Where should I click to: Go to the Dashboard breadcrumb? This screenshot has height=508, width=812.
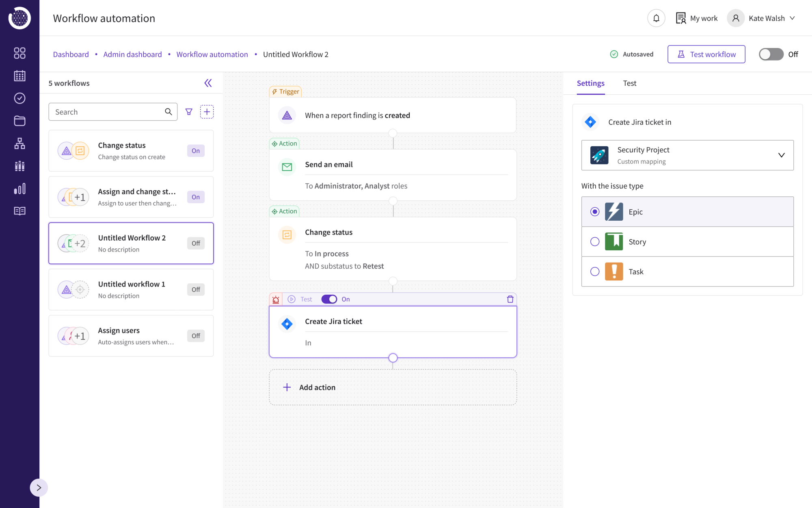(x=71, y=54)
